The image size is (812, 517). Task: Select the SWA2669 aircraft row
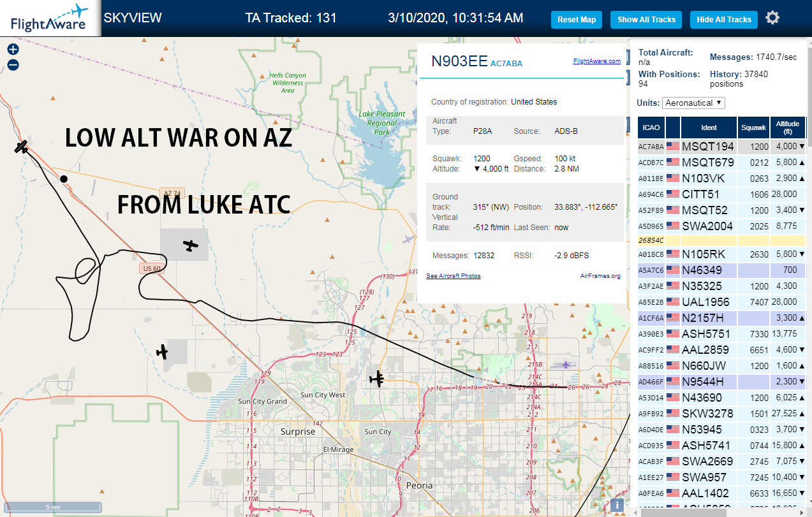click(x=721, y=461)
